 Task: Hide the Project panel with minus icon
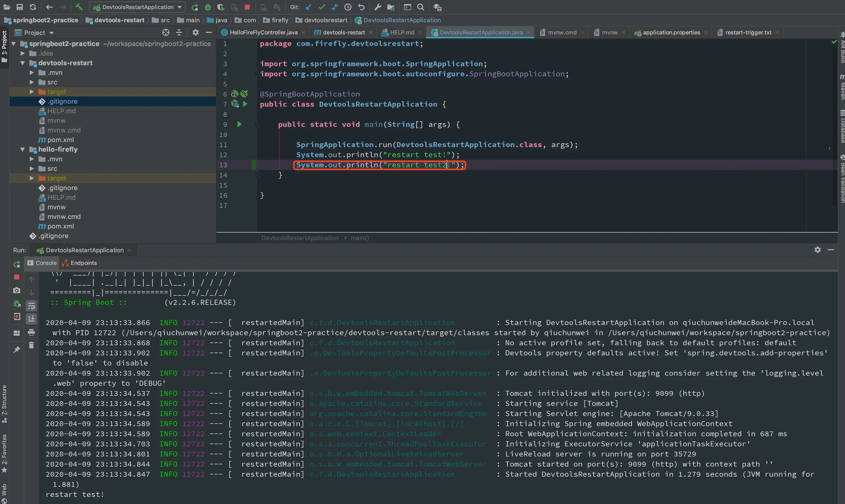[x=209, y=33]
